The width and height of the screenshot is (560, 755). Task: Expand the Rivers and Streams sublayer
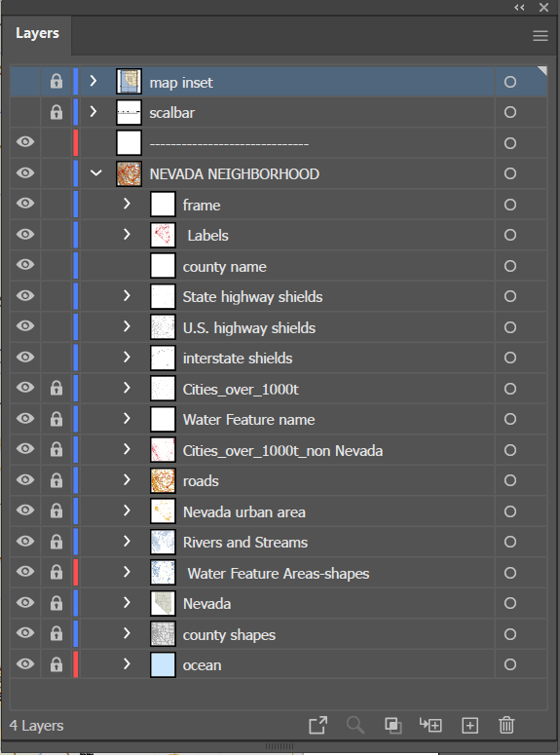click(x=127, y=542)
